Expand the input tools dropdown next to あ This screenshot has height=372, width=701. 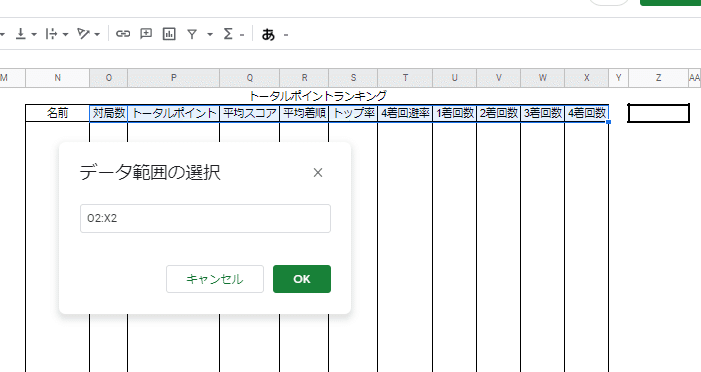pos(286,34)
